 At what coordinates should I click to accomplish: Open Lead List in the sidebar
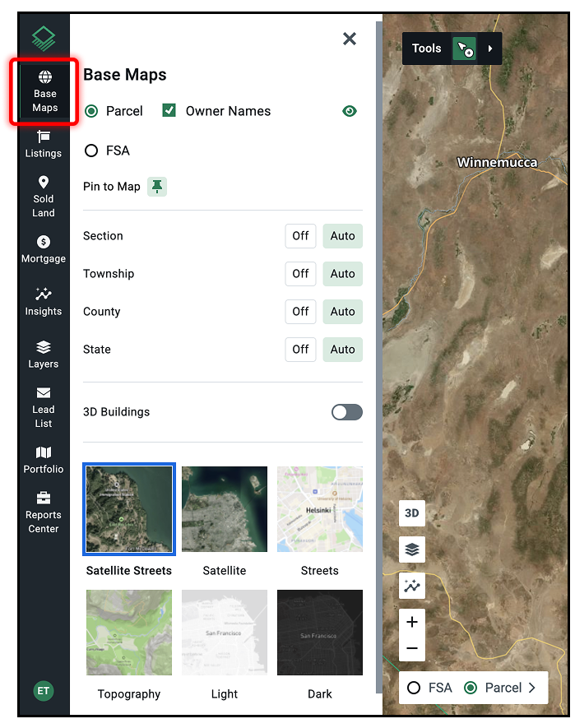[x=44, y=407]
